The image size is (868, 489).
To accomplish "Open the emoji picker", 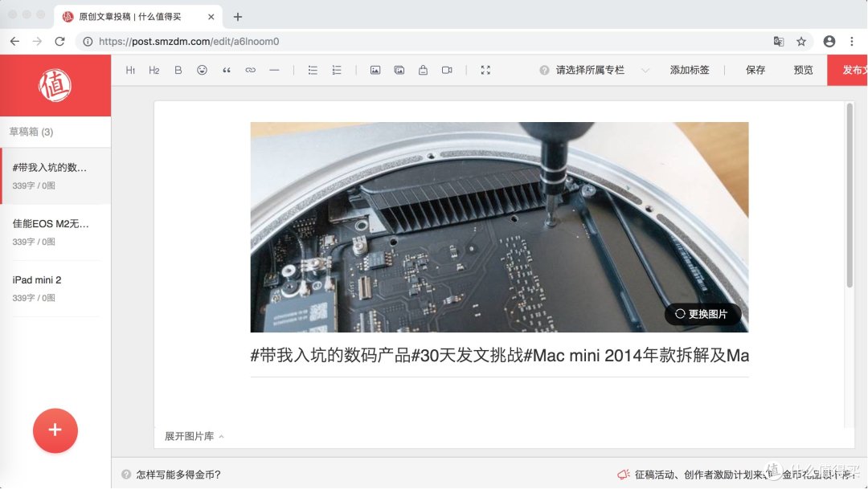I will [x=202, y=70].
